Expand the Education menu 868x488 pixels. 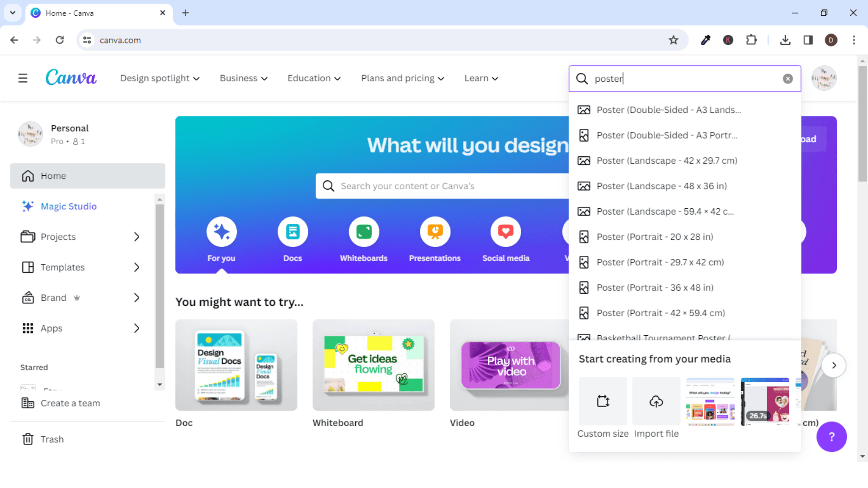tap(314, 78)
